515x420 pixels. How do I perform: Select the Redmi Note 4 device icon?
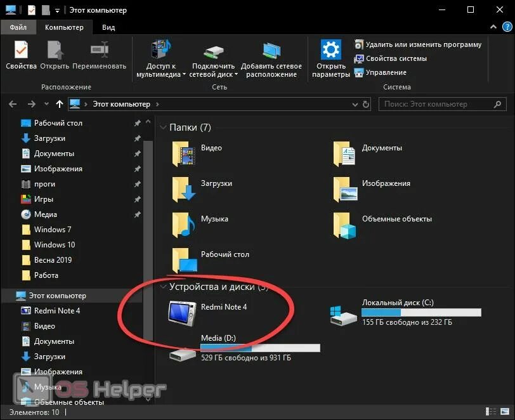(x=183, y=313)
